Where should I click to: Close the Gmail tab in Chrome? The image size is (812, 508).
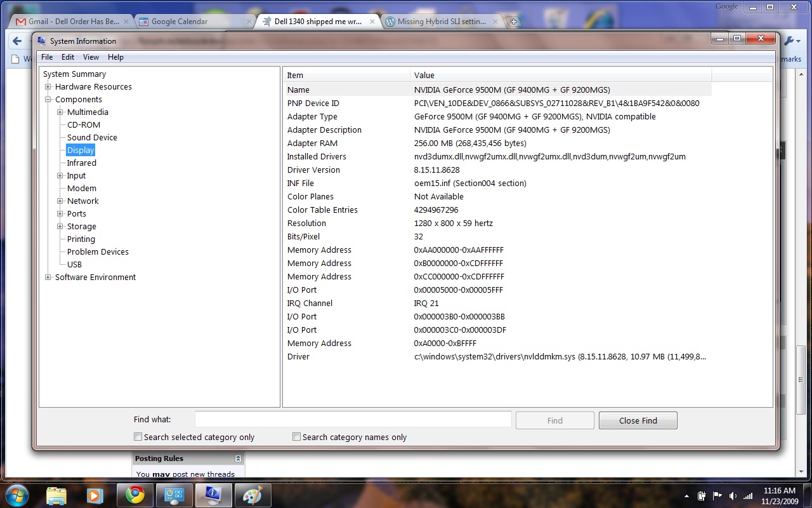[125, 22]
